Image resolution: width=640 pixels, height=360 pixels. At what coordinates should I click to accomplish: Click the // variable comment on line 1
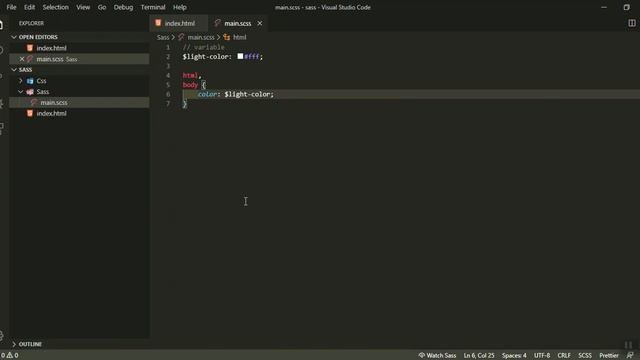pyautogui.click(x=203, y=47)
